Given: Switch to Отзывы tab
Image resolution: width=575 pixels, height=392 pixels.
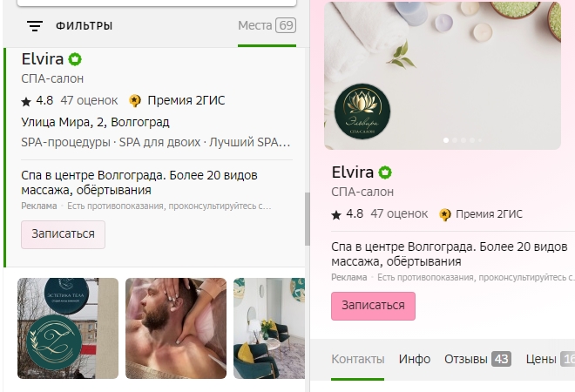Looking at the screenshot, I should pyautogui.click(x=477, y=359).
